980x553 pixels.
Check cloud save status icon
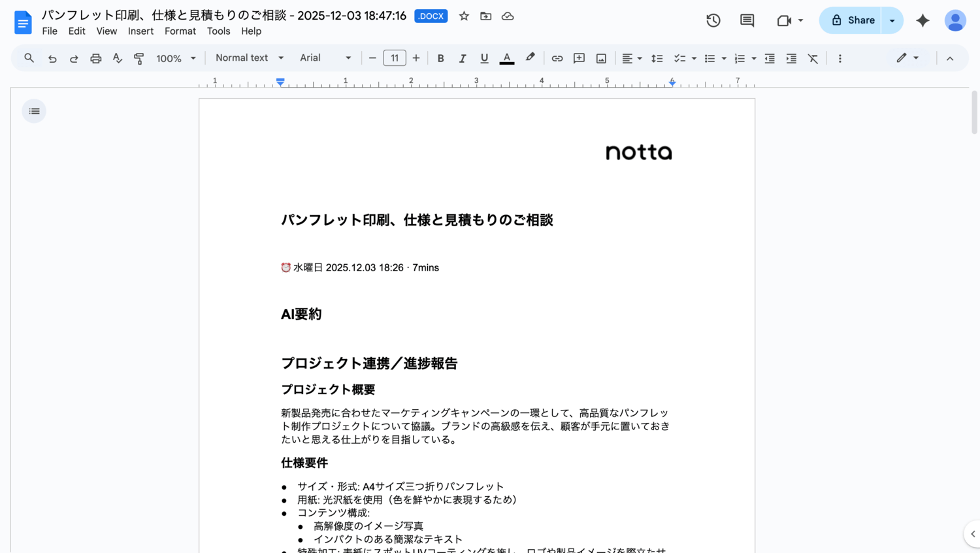[508, 16]
